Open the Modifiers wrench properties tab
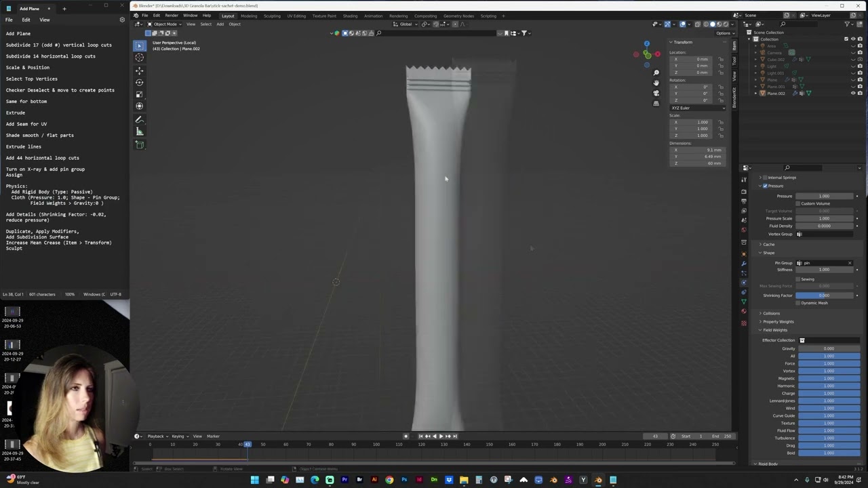868x488 pixels. point(744,264)
